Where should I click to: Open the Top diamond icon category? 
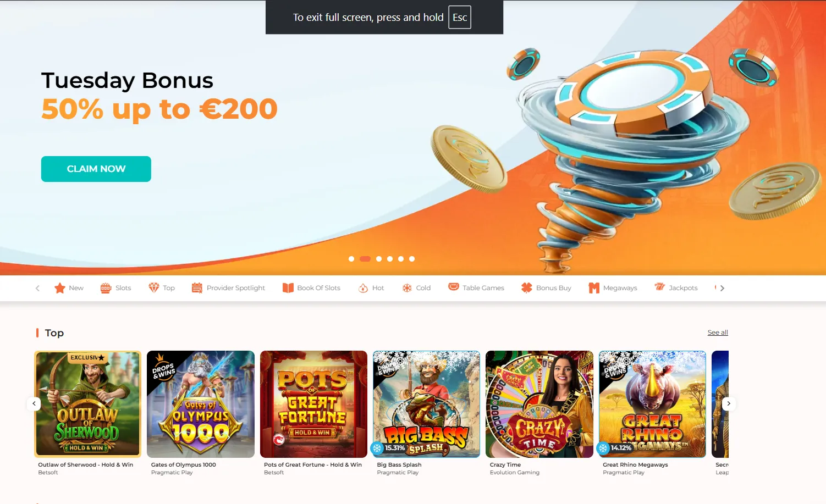(x=154, y=288)
